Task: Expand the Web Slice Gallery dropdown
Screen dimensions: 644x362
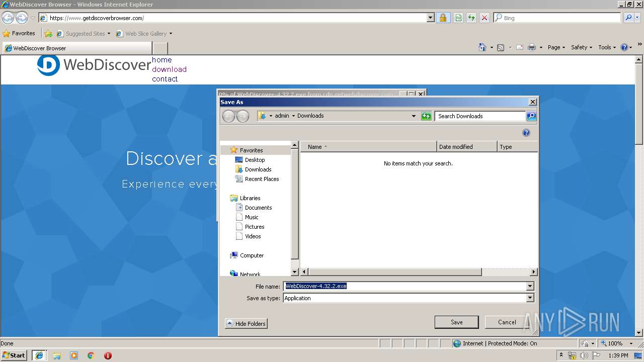Action: tap(171, 34)
